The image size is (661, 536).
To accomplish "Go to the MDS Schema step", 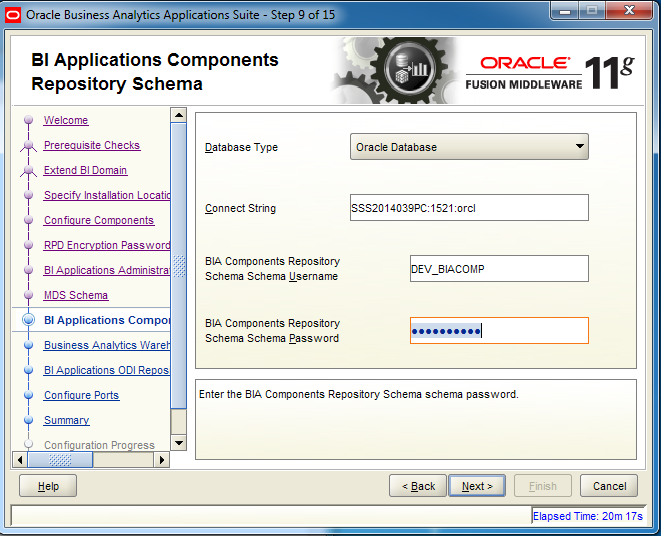I will 76,295.
